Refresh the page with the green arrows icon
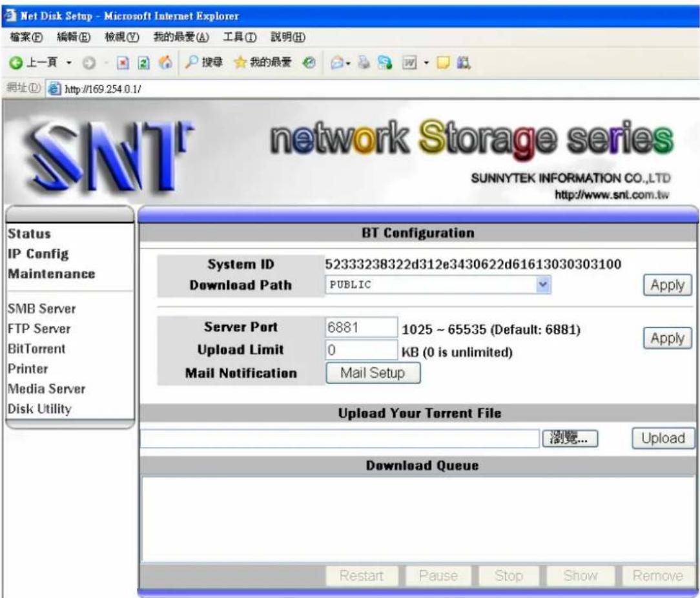Screen dimensions: 700x598 click(x=143, y=63)
